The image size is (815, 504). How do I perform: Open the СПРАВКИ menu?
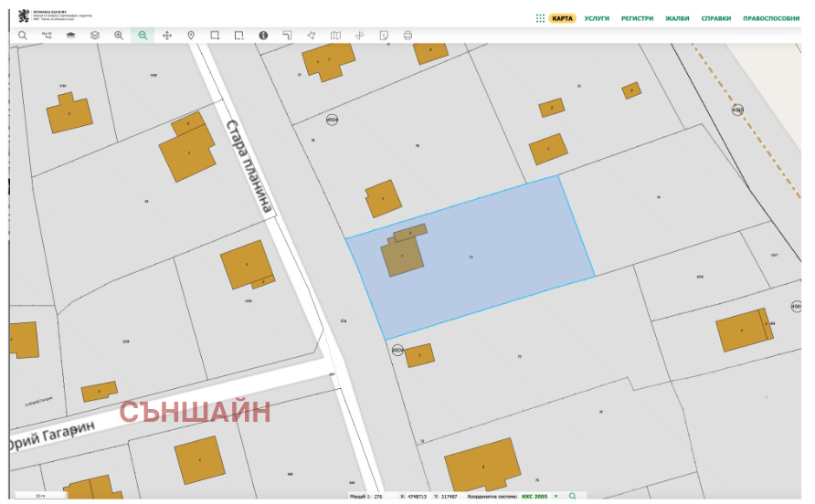715,17
